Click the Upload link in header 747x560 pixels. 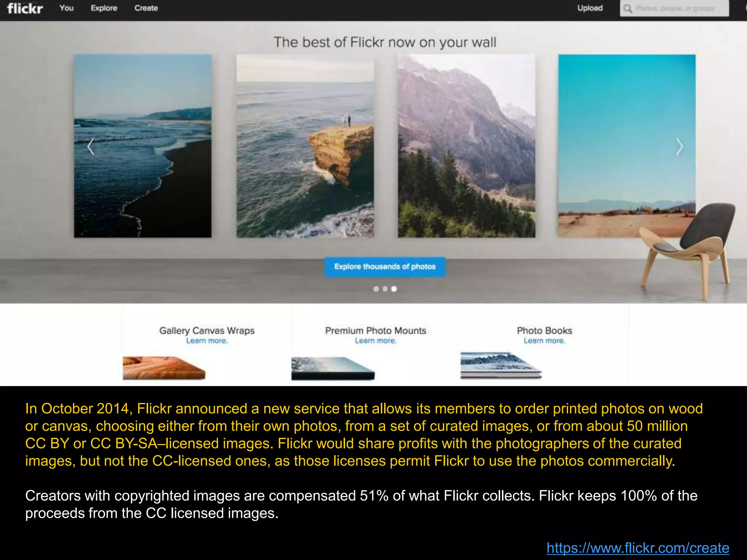pos(590,8)
